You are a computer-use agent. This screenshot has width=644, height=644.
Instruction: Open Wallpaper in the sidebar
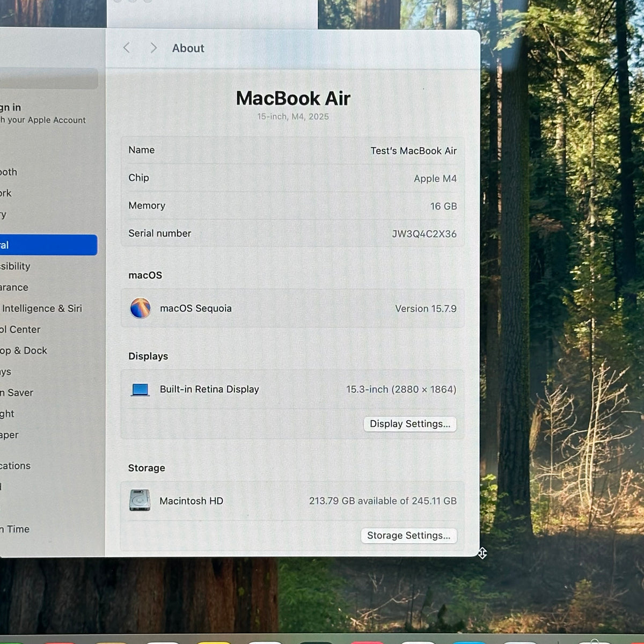pyautogui.click(x=9, y=435)
